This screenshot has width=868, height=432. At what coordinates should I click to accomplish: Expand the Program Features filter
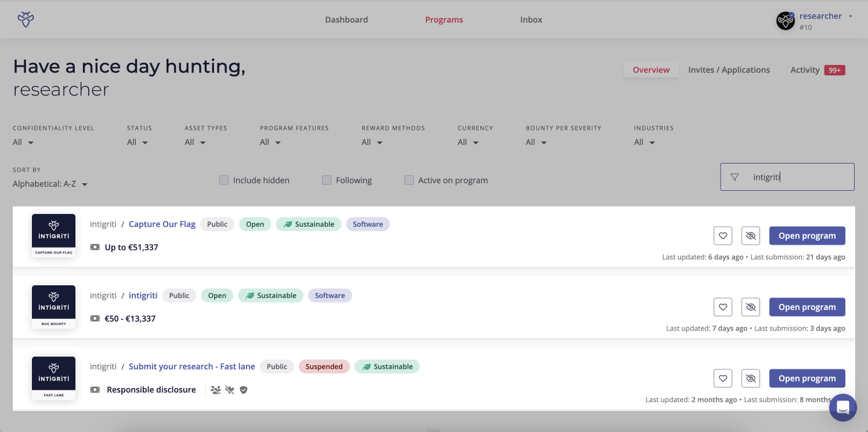[x=270, y=143]
